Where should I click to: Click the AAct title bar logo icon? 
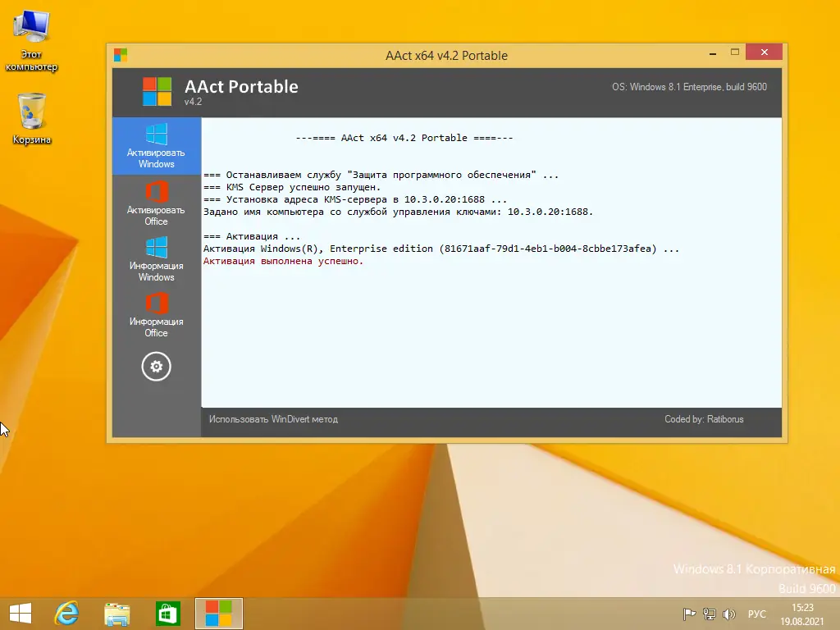(121, 55)
